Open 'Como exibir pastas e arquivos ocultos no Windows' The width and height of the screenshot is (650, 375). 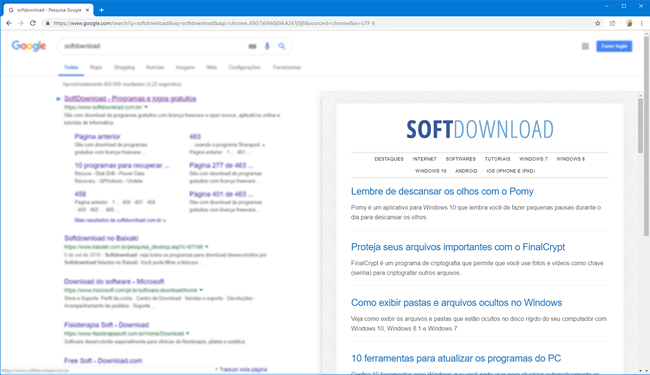click(456, 302)
